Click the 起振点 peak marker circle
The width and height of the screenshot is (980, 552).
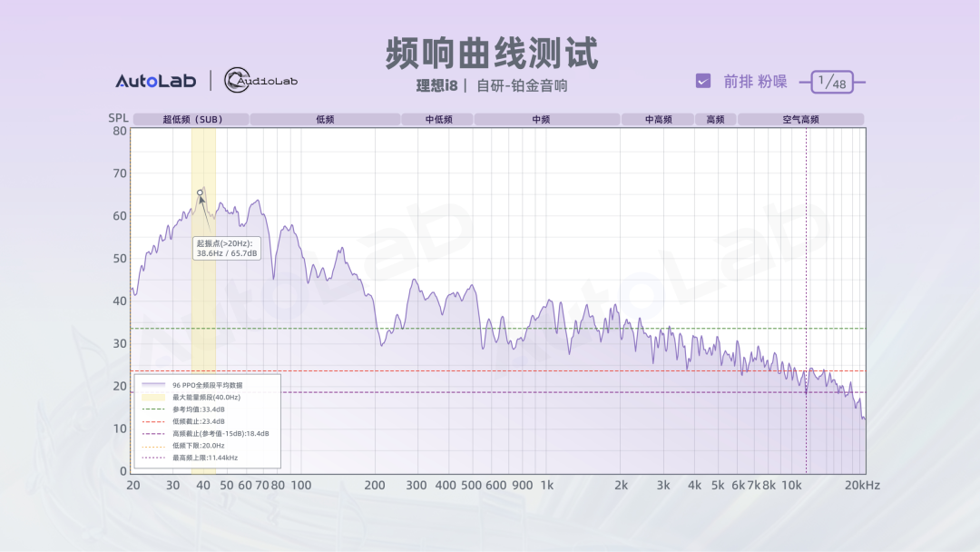200,192
